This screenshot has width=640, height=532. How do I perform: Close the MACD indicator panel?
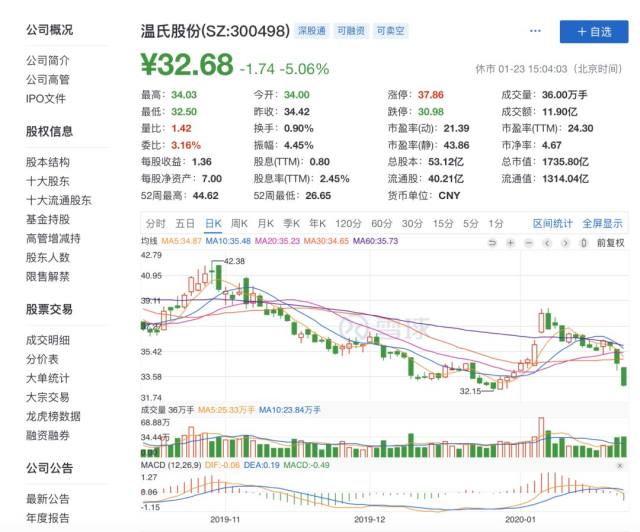[x=620, y=465]
